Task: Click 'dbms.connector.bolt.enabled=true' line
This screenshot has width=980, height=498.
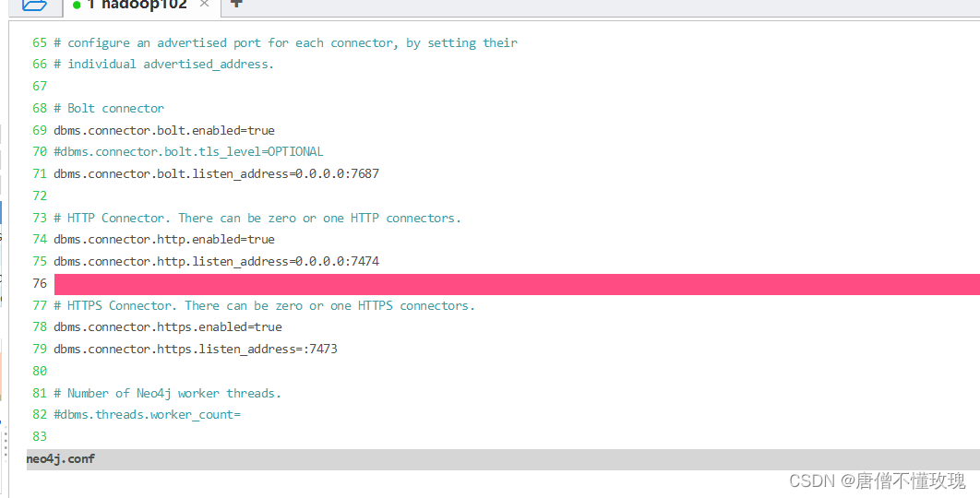Action: tap(164, 131)
